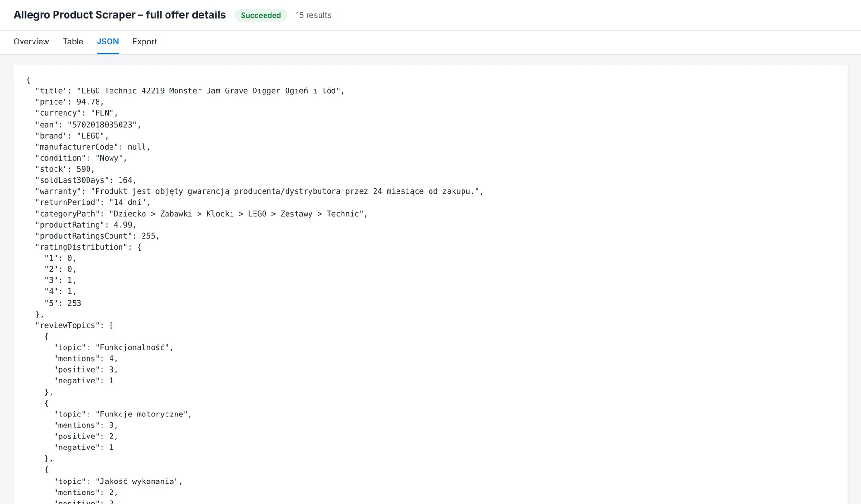Viewport: 861px width, 504px height.
Task: Click the productRatingsCount 255 line
Action: click(97, 236)
